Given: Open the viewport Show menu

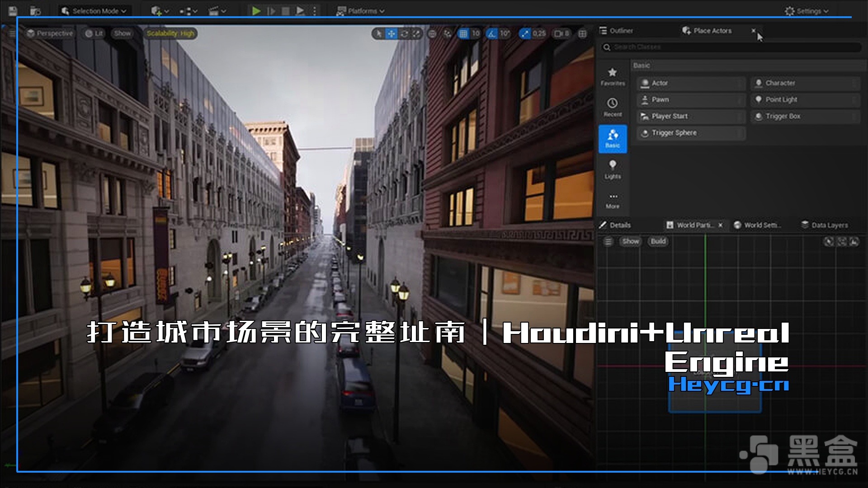Looking at the screenshot, I should coord(122,33).
